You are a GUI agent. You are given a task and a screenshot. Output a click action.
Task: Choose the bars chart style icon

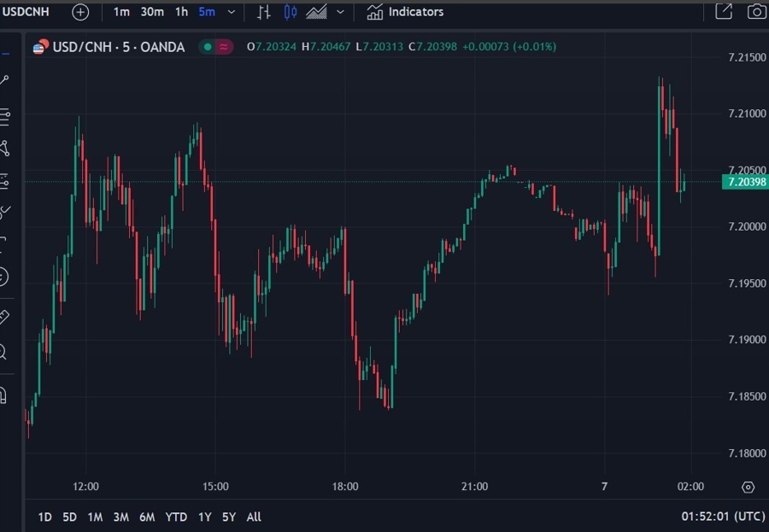click(264, 12)
